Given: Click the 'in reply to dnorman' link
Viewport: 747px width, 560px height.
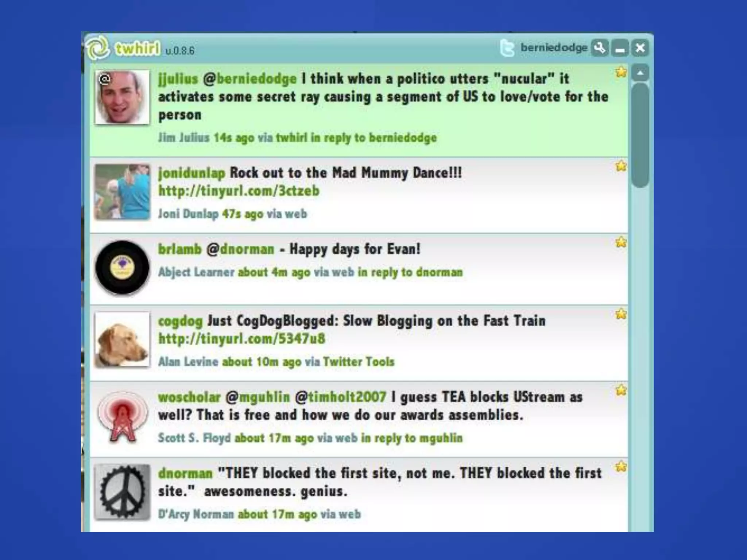Looking at the screenshot, I should point(410,272).
